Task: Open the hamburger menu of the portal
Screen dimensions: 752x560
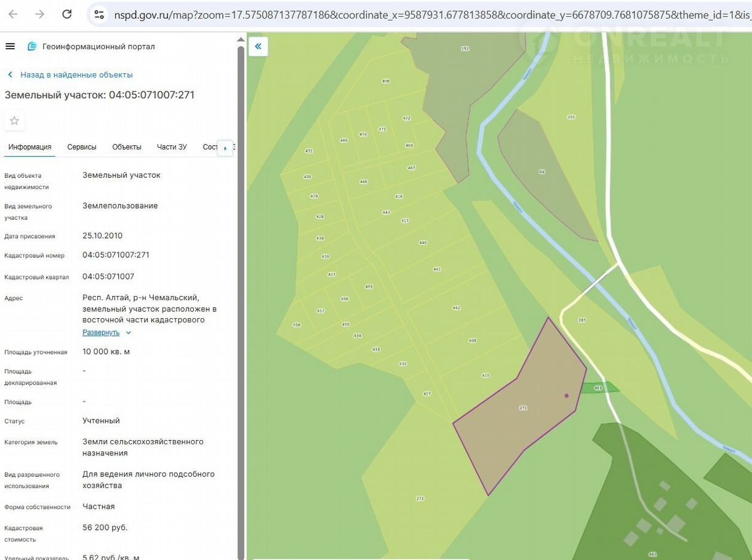Action: 10,47
